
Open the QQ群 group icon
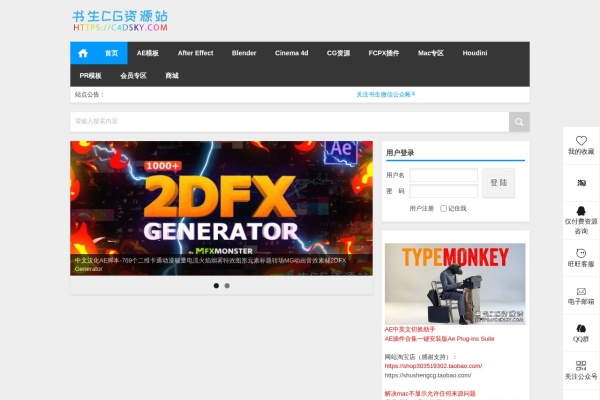[581, 328]
